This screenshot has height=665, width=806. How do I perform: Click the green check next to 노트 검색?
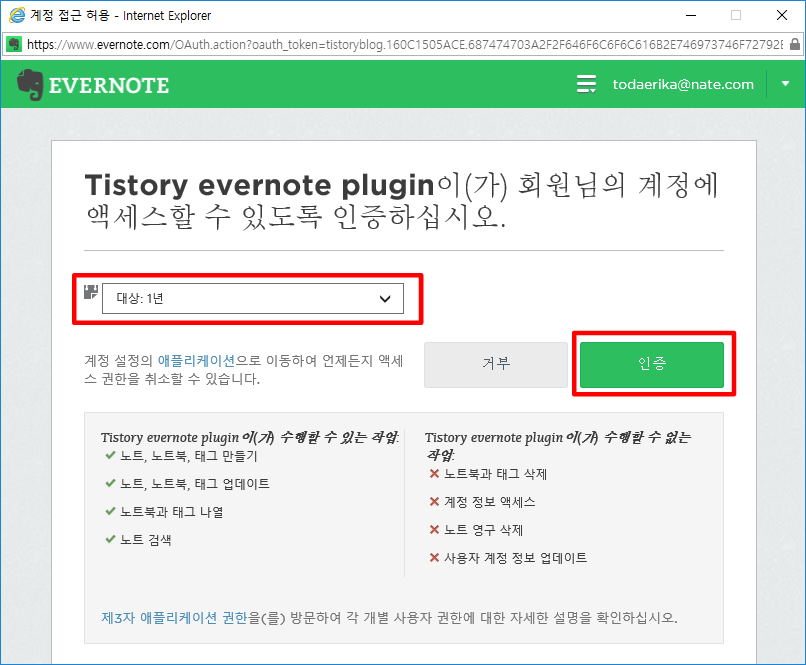pos(110,539)
